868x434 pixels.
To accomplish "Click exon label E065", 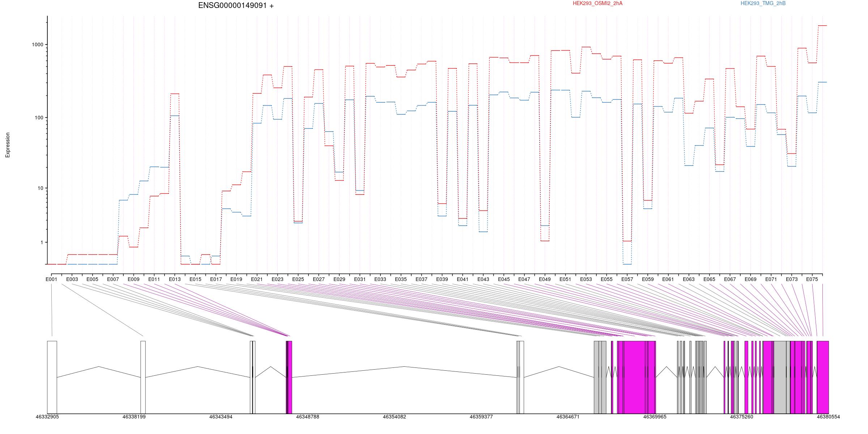I will (x=709, y=279).
